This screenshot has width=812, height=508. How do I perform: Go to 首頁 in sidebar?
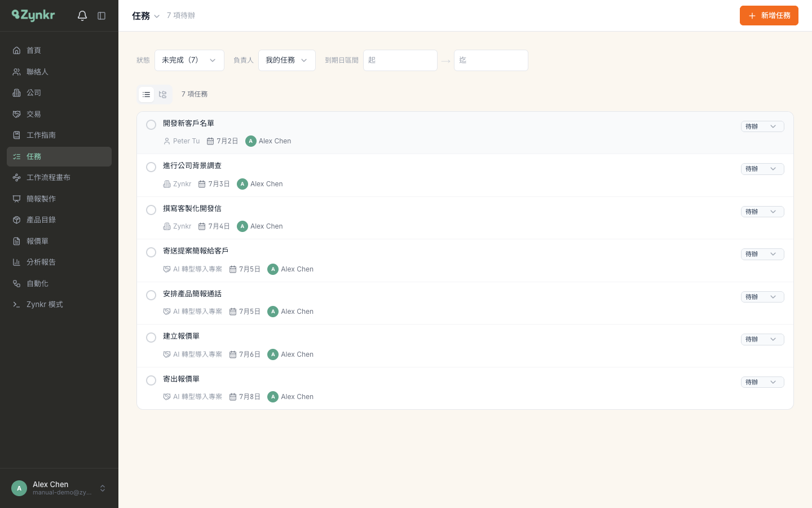59,50
